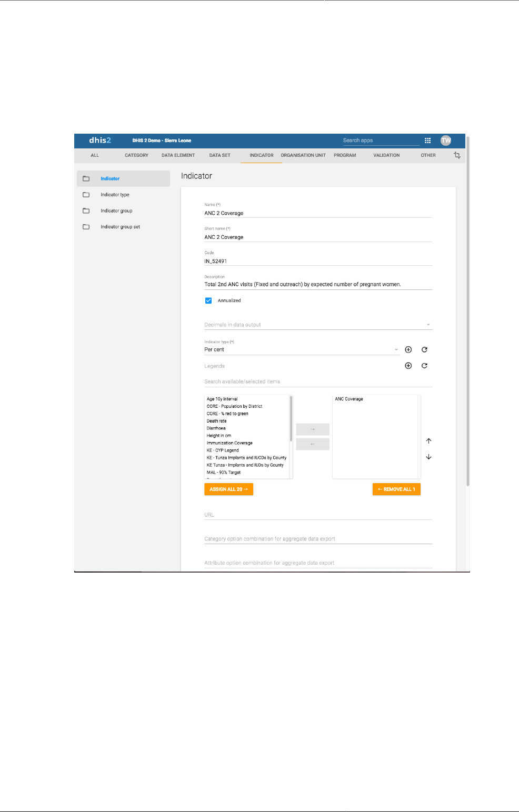
Task: Click 'DHIS 2 Demo - Sierra Leone' title
Action: [x=162, y=141]
